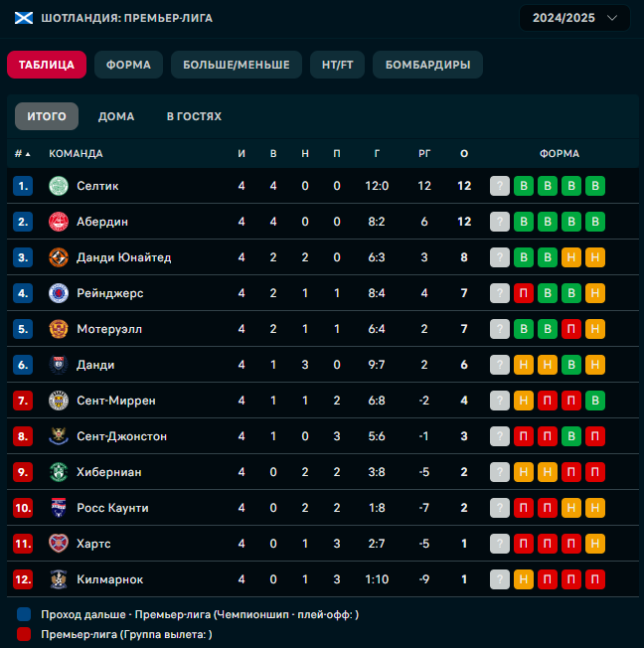Image resolution: width=644 pixels, height=648 pixels.
Task: Click the Aberdeen (Абердин) club crest
Action: point(59,222)
